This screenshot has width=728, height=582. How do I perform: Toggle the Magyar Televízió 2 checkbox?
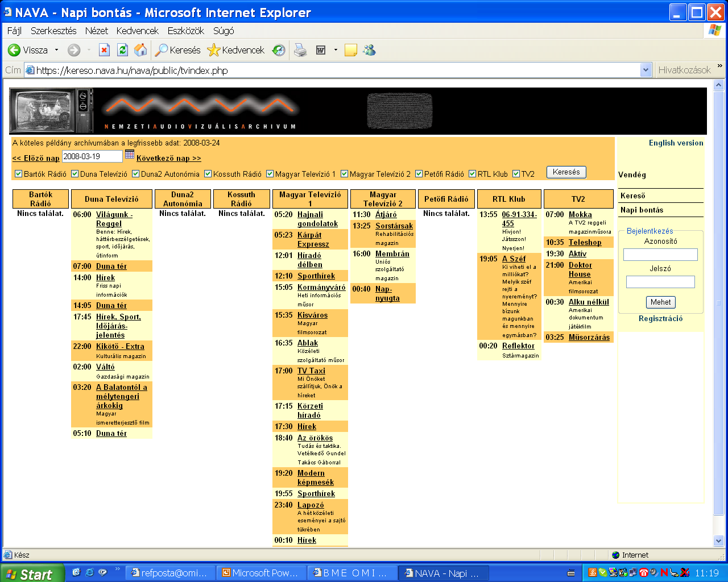[344, 174]
